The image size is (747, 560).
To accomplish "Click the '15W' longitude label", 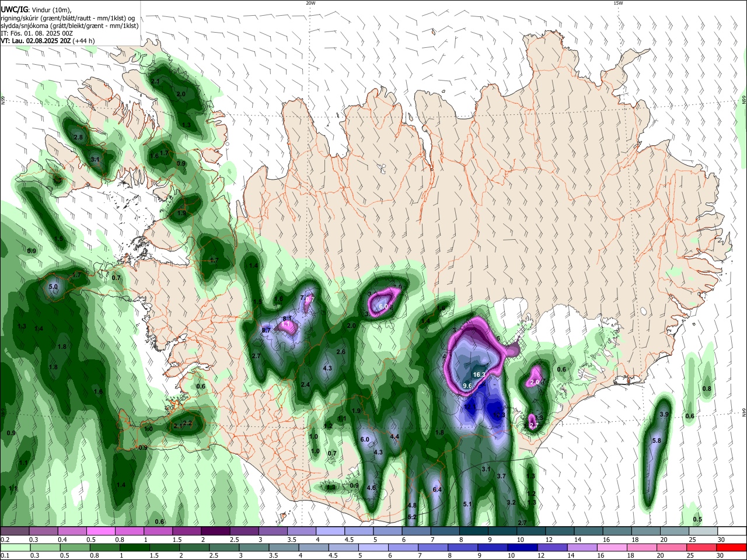I will click(x=617, y=3).
